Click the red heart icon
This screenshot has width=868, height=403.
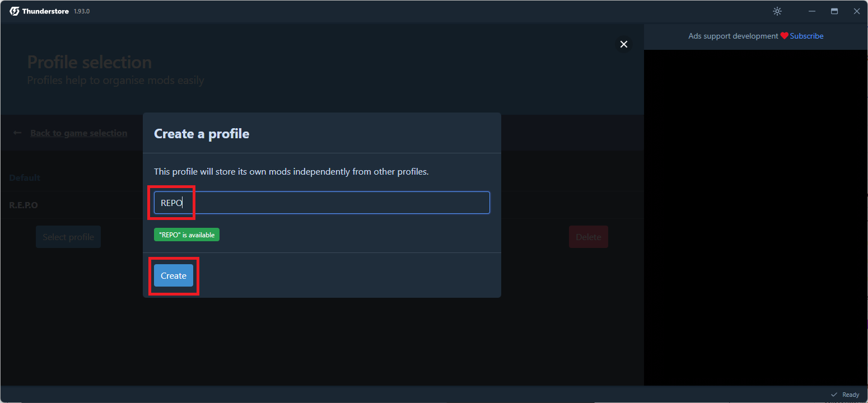tap(785, 36)
